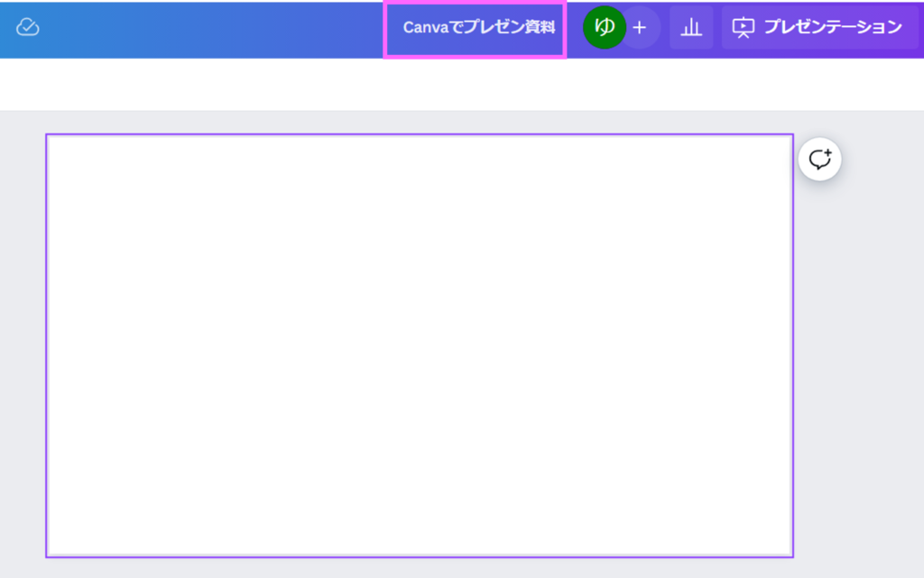This screenshot has width=924, height=578.
Task: Click the gray area beneath the slide
Action: (420, 568)
